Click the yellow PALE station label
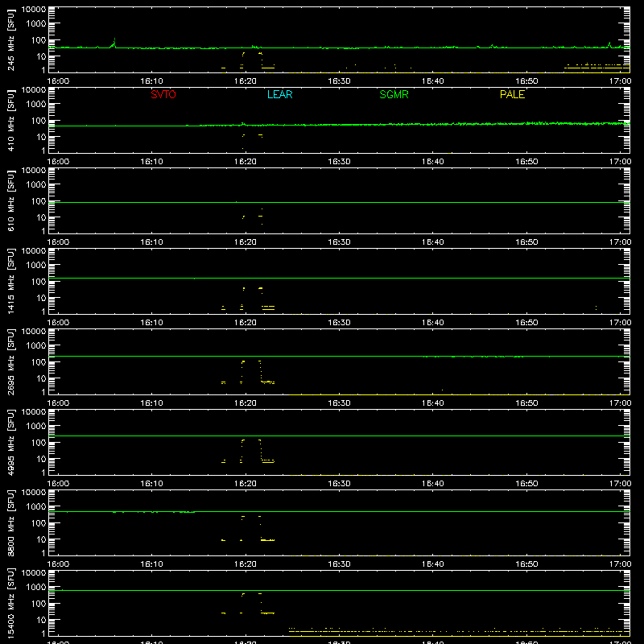 point(512,94)
